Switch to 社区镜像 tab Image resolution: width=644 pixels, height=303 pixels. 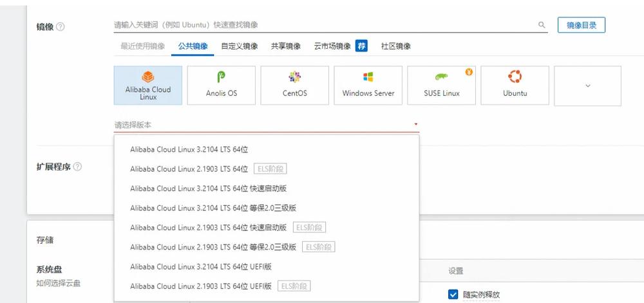point(396,46)
